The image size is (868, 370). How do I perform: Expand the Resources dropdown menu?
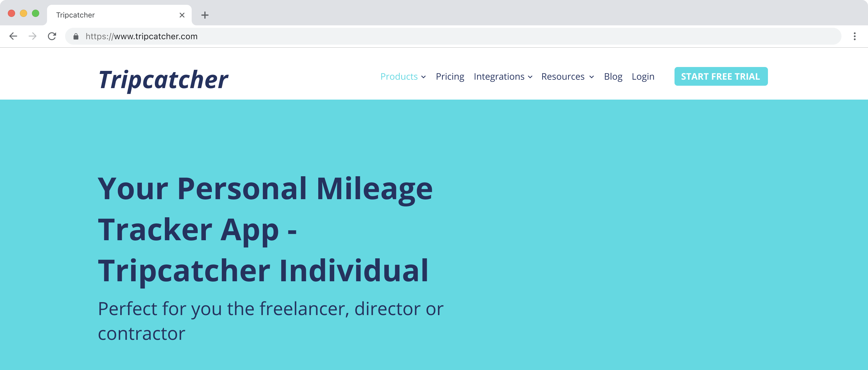[567, 76]
